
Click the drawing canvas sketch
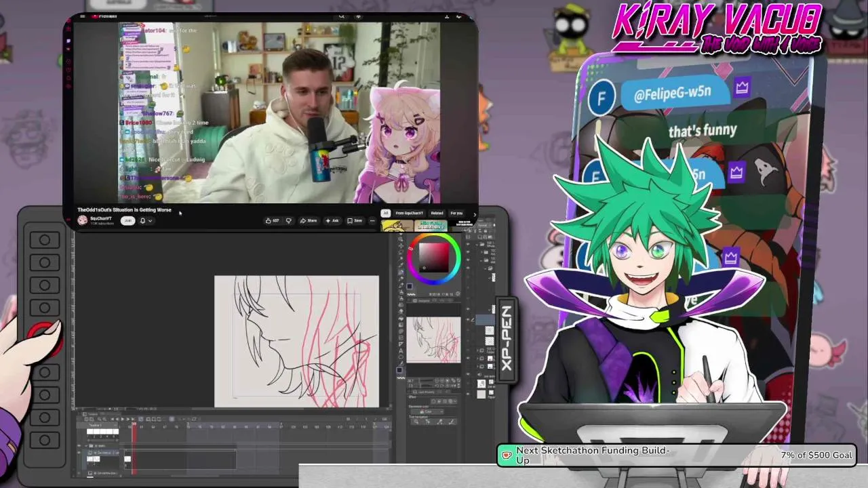pos(296,342)
